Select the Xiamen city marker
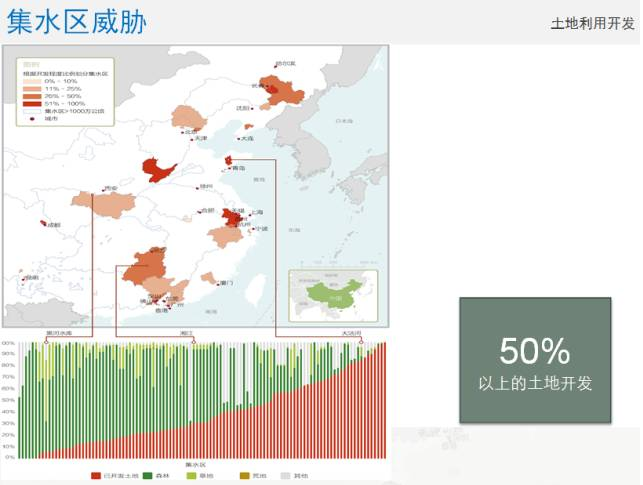The image size is (643, 485). coord(216,282)
